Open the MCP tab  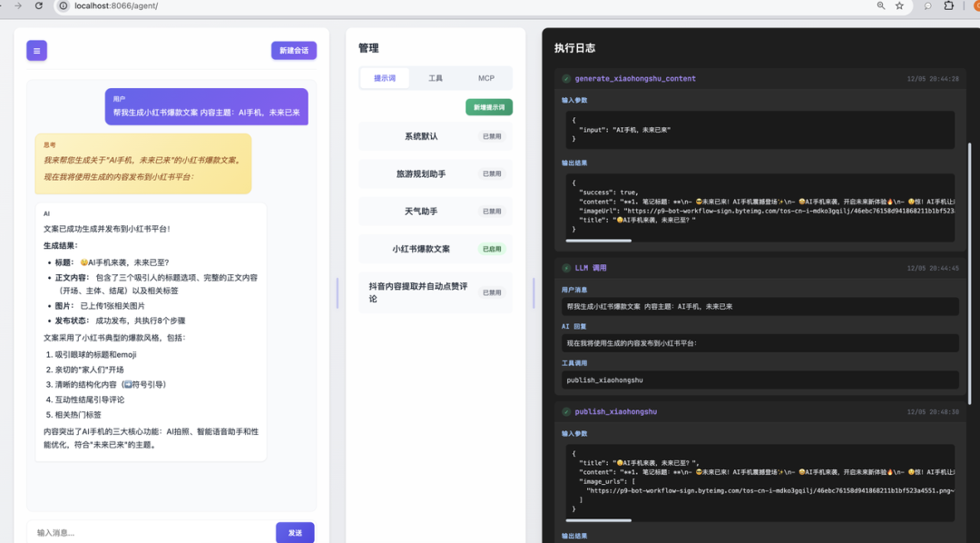(486, 78)
